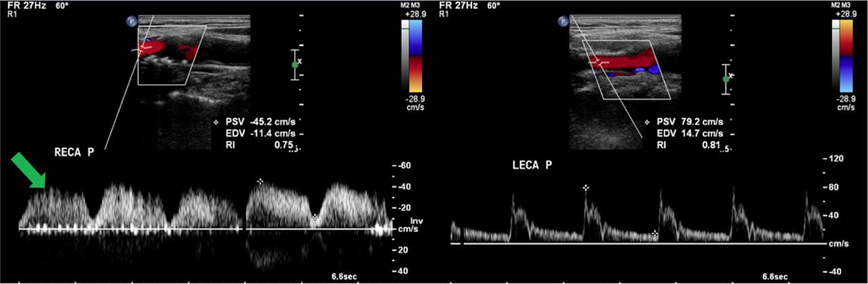Click the M2 M3 label above the RECA color bar
The image size is (868, 284).
(412, 5)
